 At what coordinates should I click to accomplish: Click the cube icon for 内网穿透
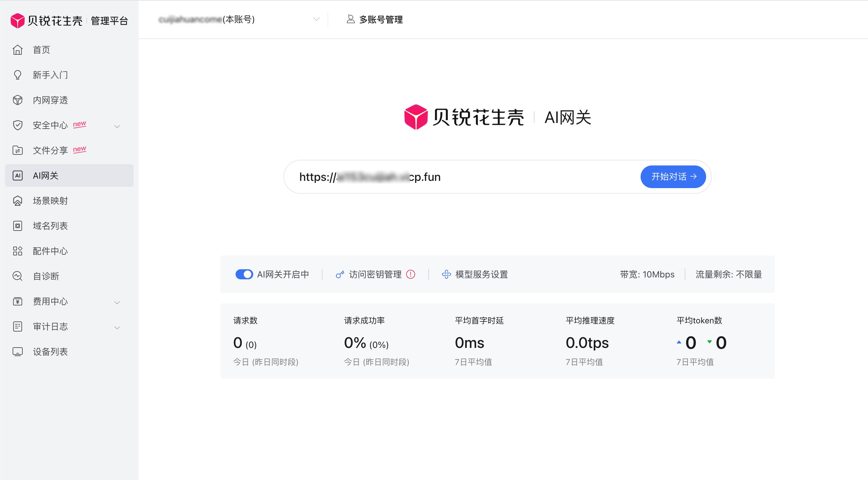click(x=18, y=100)
